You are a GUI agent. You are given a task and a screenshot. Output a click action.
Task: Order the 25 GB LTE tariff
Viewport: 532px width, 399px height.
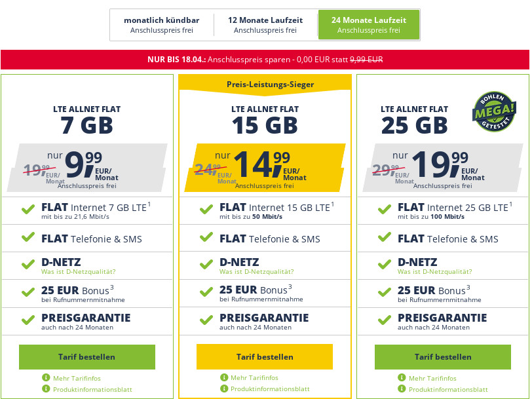pyautogui.click(x=443, y=357)
